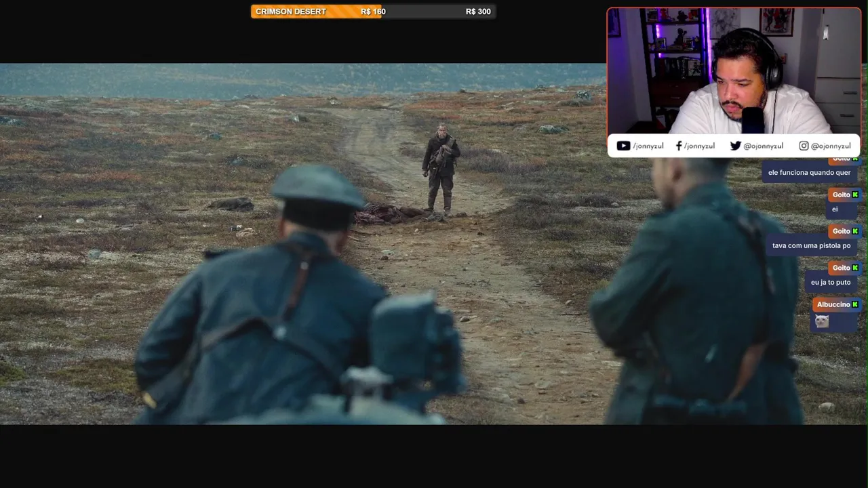Click Goito username above 'eu ja to puto'
Screen dimensions: 868x488
coord(841,268)
